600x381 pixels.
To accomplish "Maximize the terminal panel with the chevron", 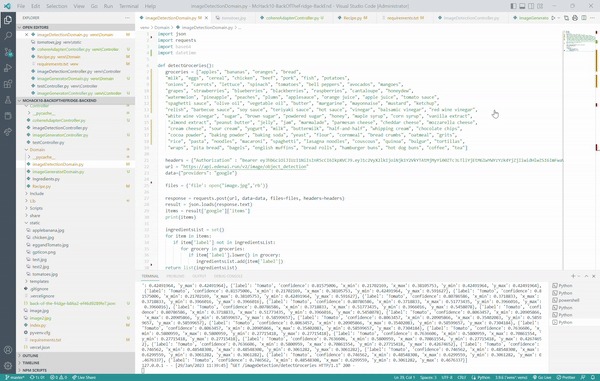I will 586,276.
